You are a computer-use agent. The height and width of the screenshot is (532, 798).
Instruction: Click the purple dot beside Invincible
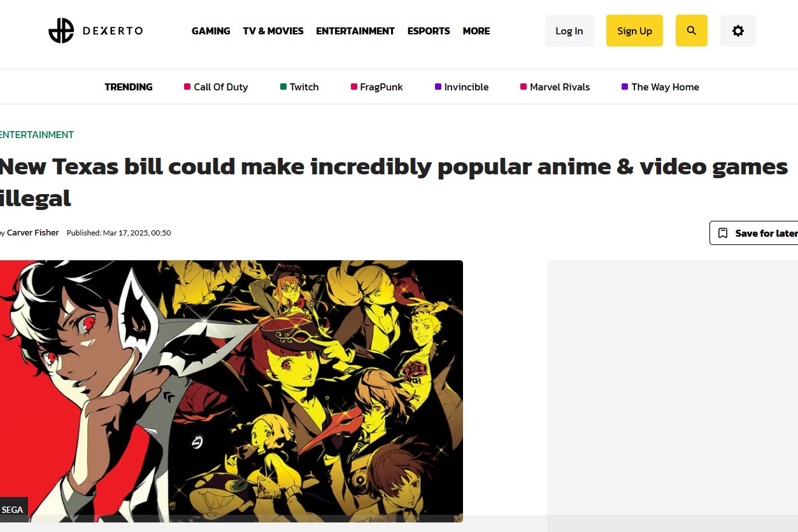click(438, 87)
